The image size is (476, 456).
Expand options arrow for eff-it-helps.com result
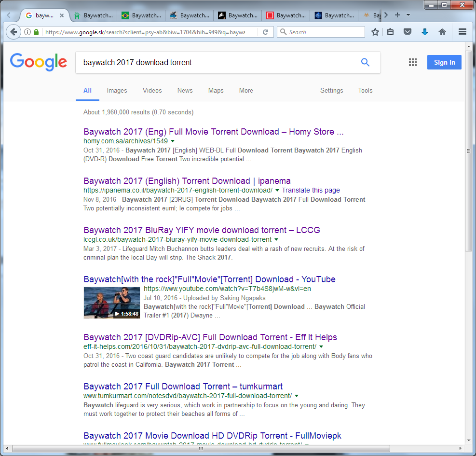[x=321, y=346]
